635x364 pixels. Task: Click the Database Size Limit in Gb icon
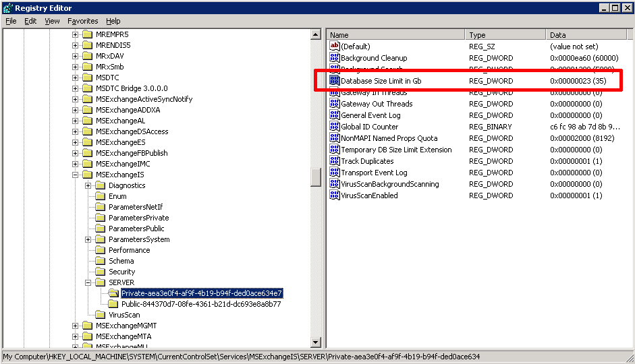tap(335, 80)
